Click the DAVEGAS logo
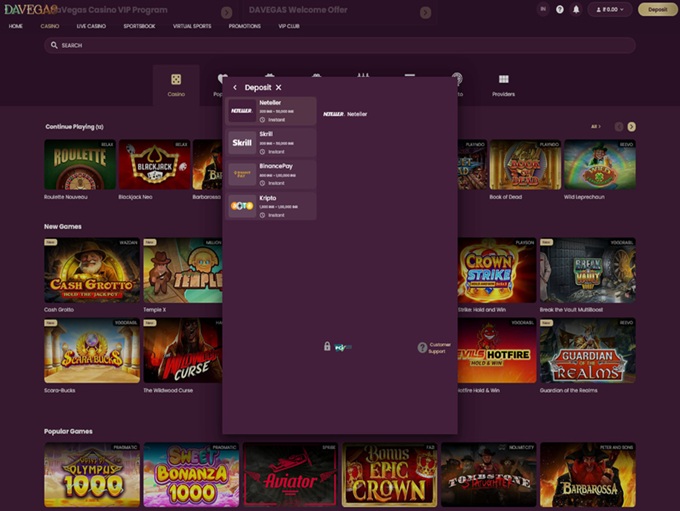Viewport: 680px width, 511px height. tap(24, 9)
